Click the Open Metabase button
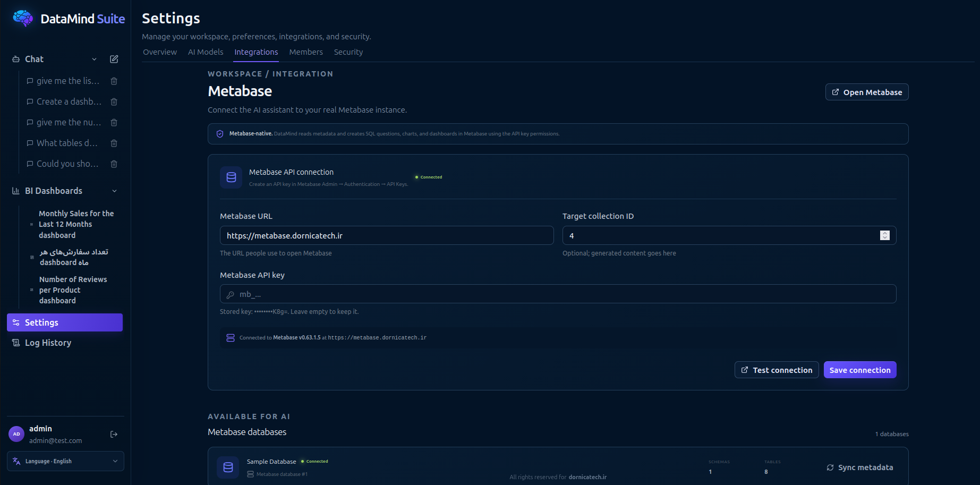Screen dimensions: 980x485 [x=867, y=92]
